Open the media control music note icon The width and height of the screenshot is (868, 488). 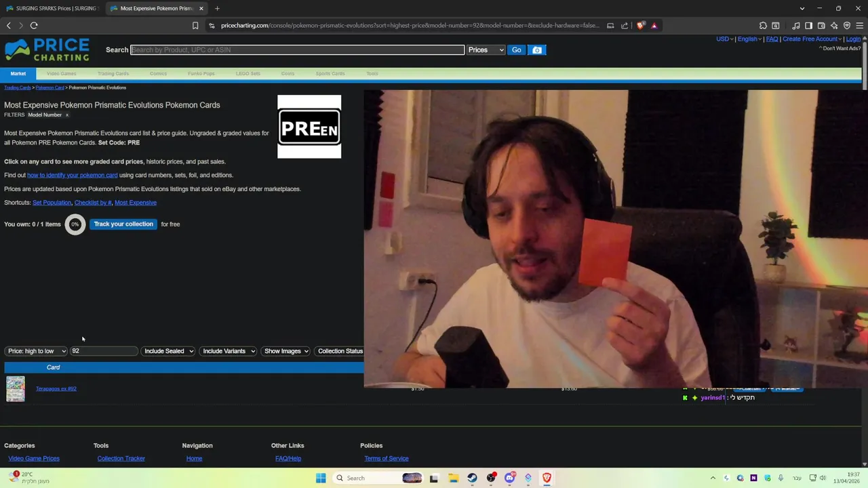tap(796, 26)
